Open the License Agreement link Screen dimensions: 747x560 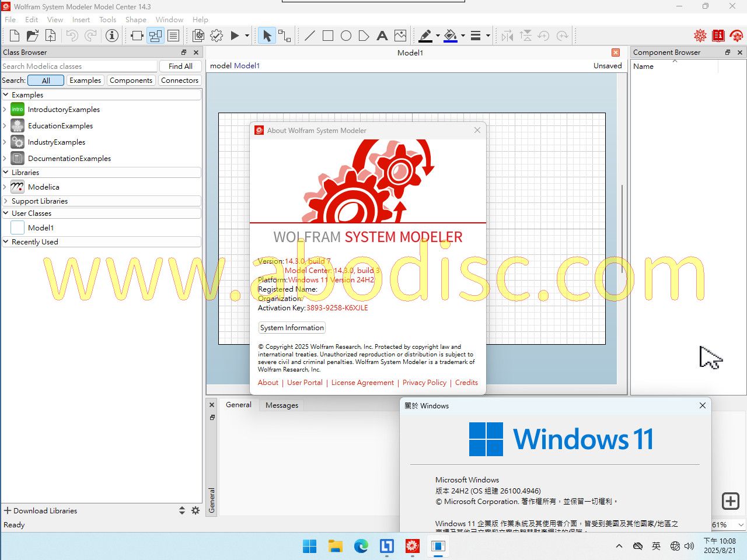tap(362, 383)
